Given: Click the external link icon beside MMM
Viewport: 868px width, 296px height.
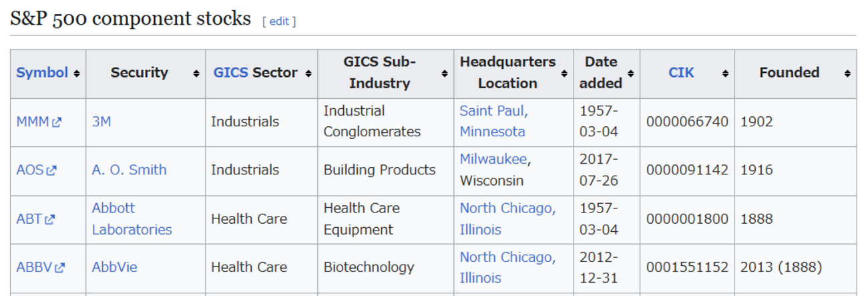Looking at the screenshot, I should [57, 122].
